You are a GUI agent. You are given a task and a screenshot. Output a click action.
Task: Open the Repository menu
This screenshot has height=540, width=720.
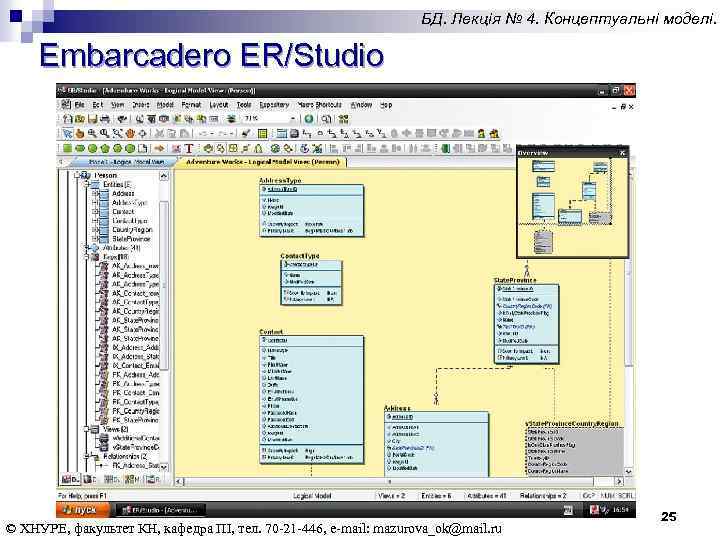coord(274,105)
